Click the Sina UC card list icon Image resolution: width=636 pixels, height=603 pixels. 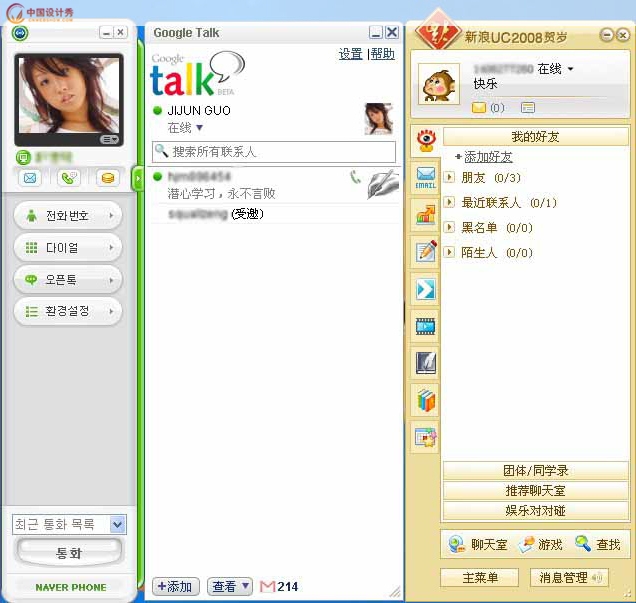528,107
